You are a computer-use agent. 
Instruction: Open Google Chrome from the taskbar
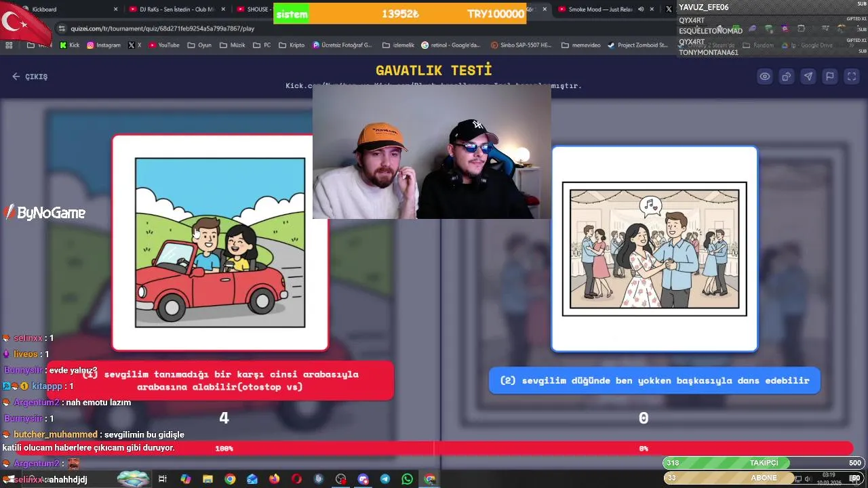click(x=230, y=479)
